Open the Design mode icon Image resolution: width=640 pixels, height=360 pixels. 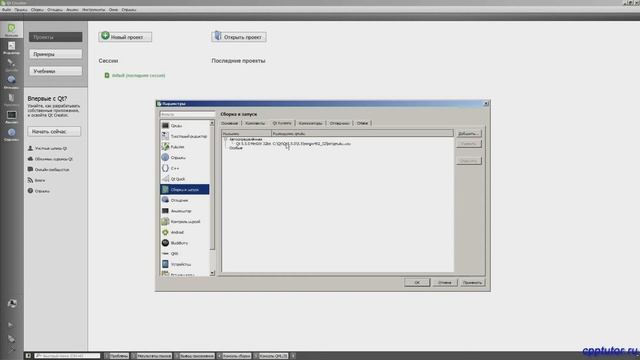point(11,64)
